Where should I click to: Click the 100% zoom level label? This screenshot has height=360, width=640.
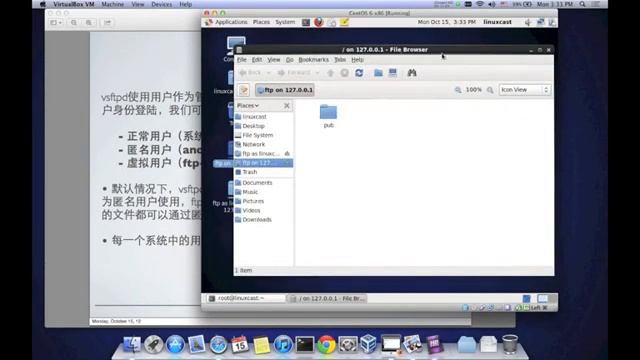(473, 89)
